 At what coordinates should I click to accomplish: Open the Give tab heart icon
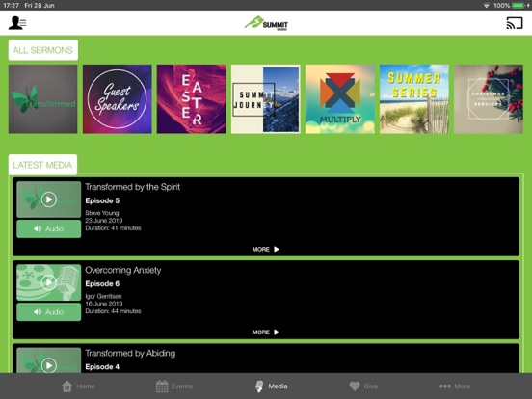pyautogui.click(x=355, y=386)
